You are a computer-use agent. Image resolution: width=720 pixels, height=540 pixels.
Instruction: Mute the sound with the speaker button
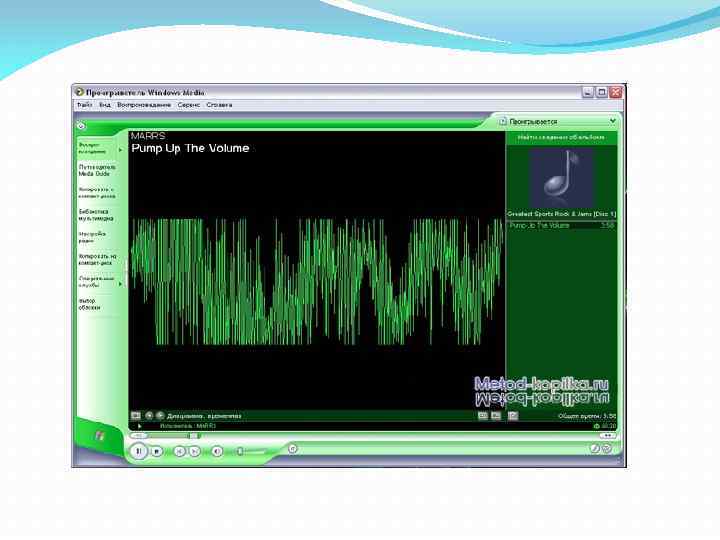(217, 451)
